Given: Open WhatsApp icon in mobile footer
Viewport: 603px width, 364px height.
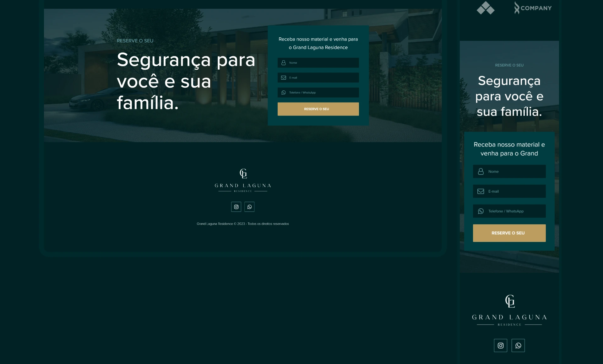Looking at the screenshot, I should (518, 345).
